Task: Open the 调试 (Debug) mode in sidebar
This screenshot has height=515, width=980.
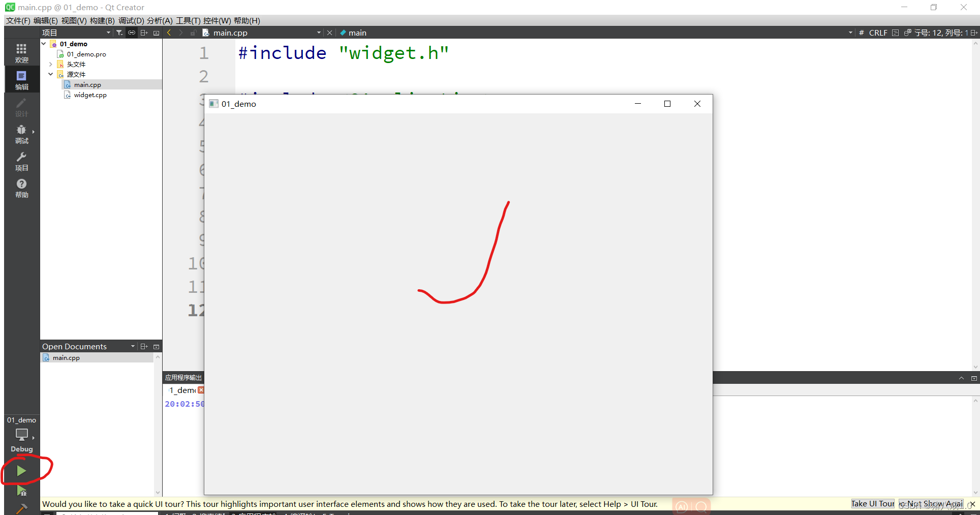Action: pyautogui.click(x=21, y=134)
